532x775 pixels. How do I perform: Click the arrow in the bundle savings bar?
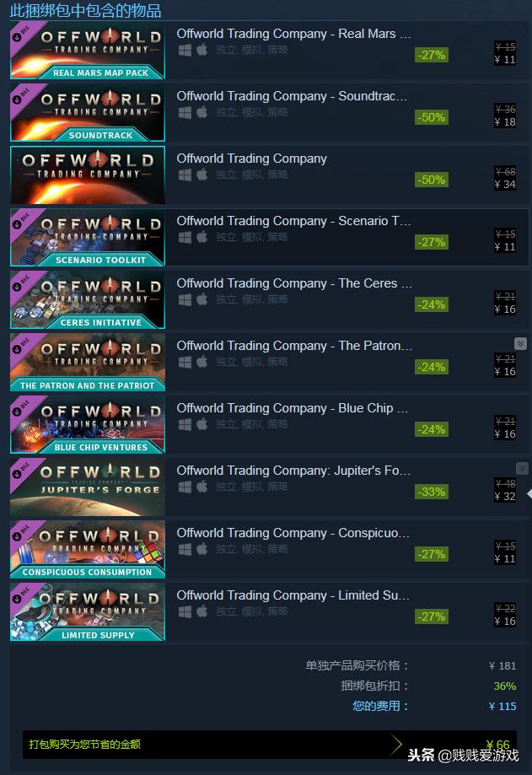[396, 745]
